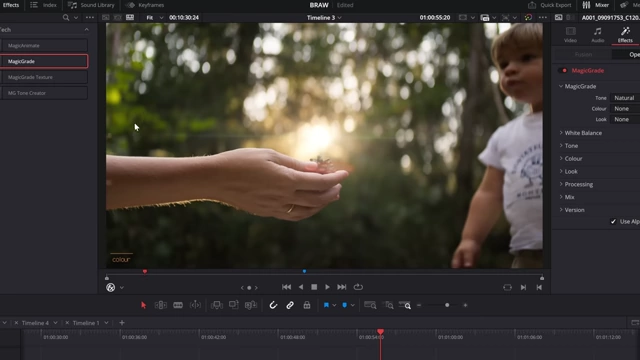This screenshot has height=360, width=640.
Task: Adjust the timeline zoom slider handle
Action: point(447,305)
